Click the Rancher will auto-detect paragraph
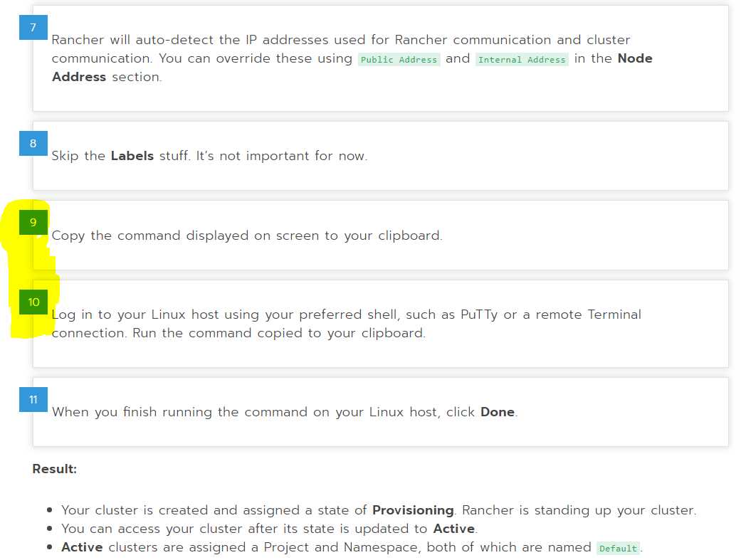The image size is (741, 560). [352, 58]
